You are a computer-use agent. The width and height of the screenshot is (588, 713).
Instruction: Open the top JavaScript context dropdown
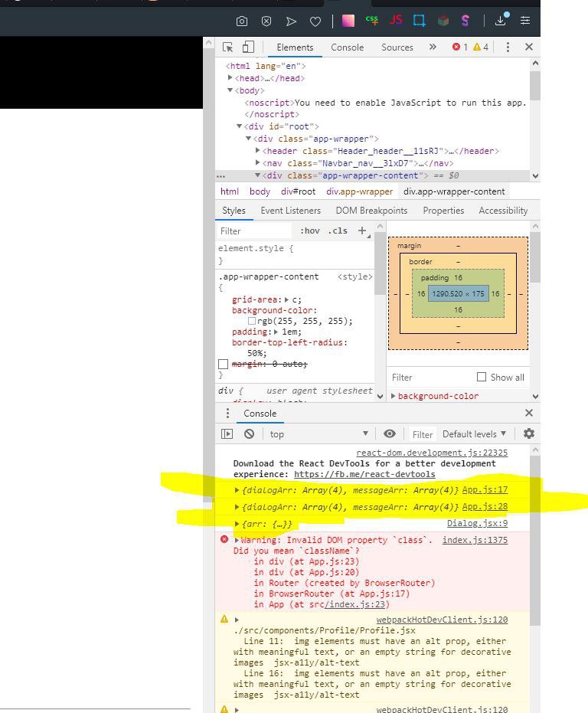318,433
